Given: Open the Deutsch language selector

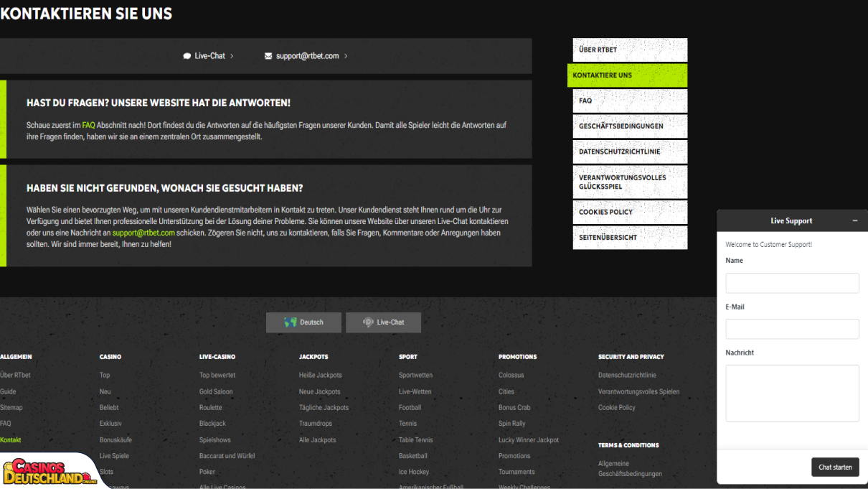Looking at the screenshot, I should coord(303,322).
